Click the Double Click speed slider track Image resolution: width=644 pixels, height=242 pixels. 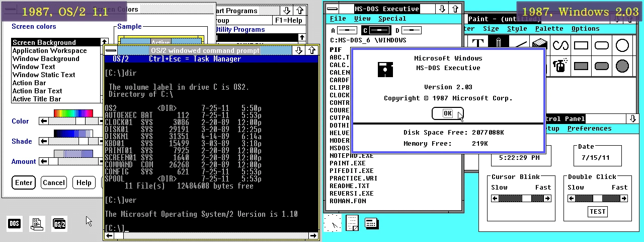[x=598, y=198]
